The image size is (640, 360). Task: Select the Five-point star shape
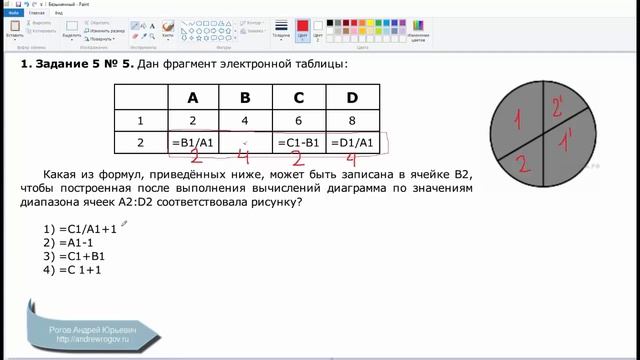click(199, 38)
